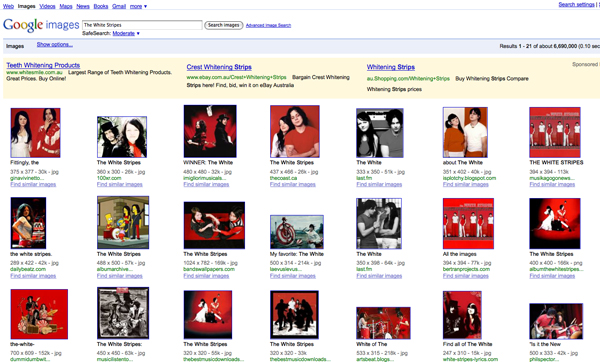
Task: Find similar images for ginavivinetto result
Action: (x=33, y=184)
